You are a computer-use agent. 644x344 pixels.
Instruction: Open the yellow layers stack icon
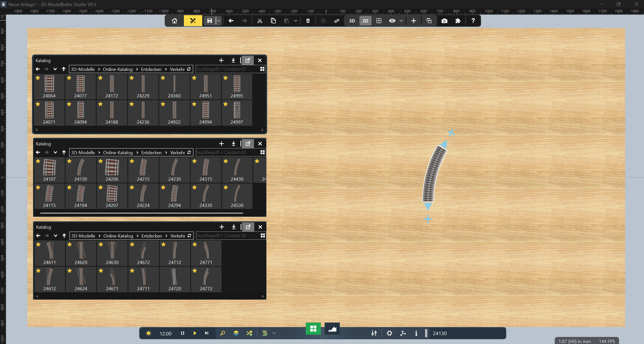(236, 333)
